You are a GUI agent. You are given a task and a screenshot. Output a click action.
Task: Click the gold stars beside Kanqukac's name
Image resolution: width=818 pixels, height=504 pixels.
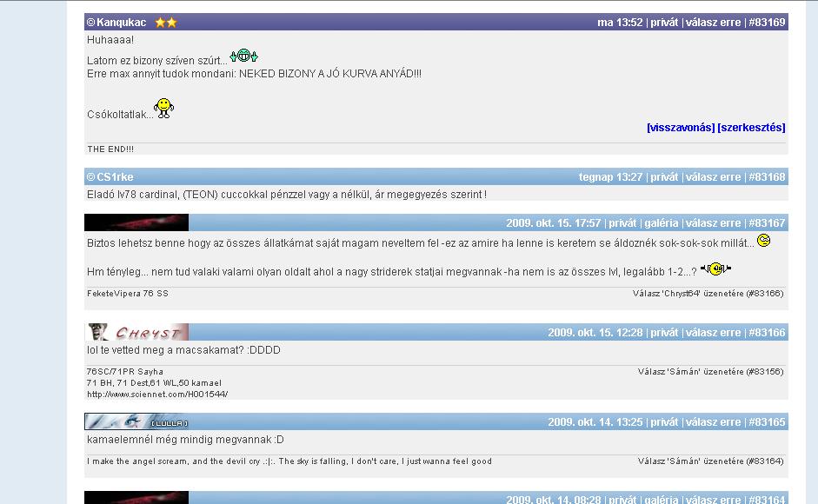click(x=166, y=23)
